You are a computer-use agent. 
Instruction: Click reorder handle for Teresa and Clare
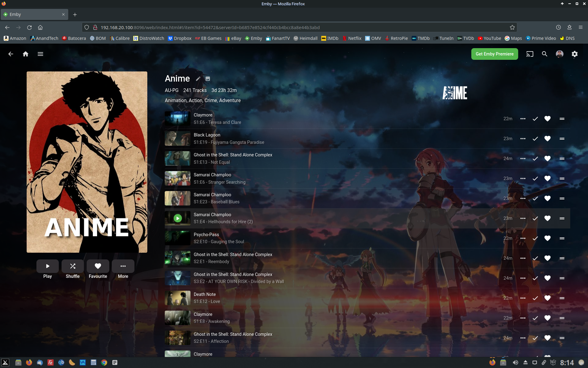tap(562, 119)
